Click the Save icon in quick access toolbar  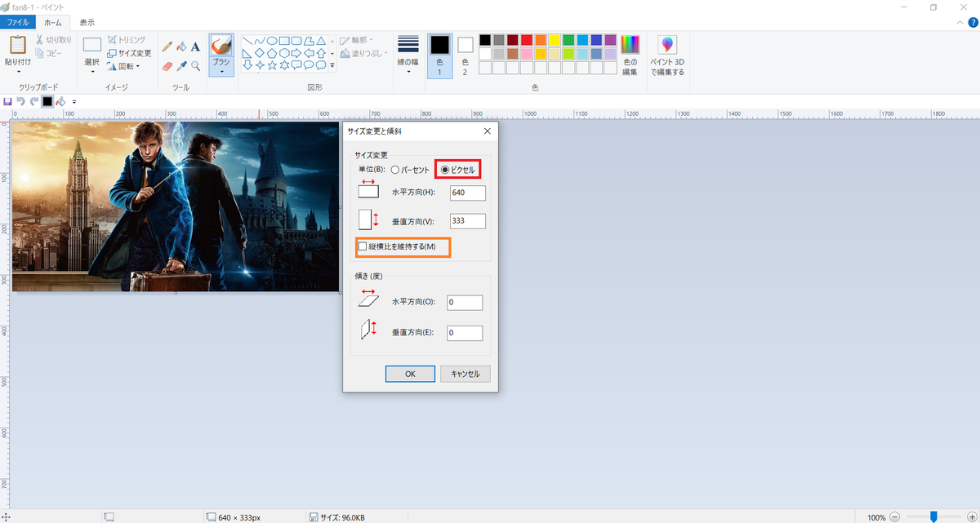8,101
